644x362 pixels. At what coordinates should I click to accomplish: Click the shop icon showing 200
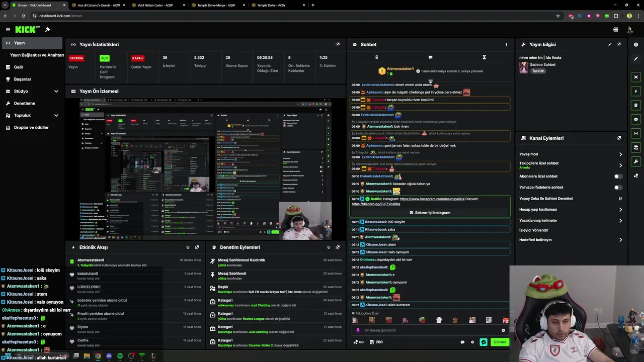click(x=376, y=342)
